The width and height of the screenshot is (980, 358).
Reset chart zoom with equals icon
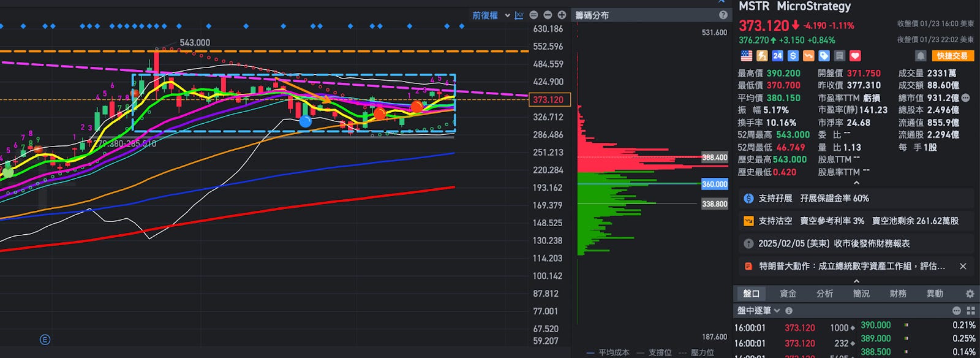533,15
